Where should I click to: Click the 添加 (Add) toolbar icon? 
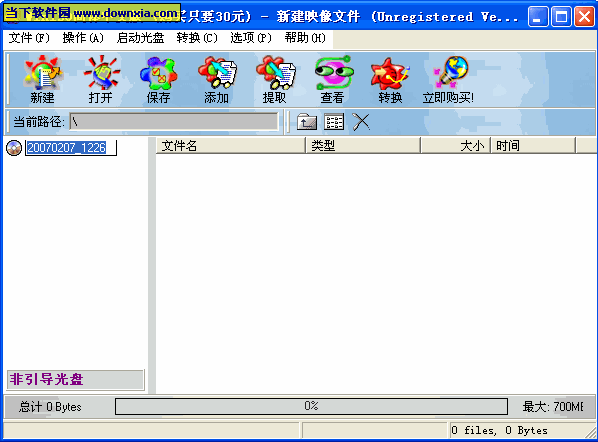tap(217, 79)
